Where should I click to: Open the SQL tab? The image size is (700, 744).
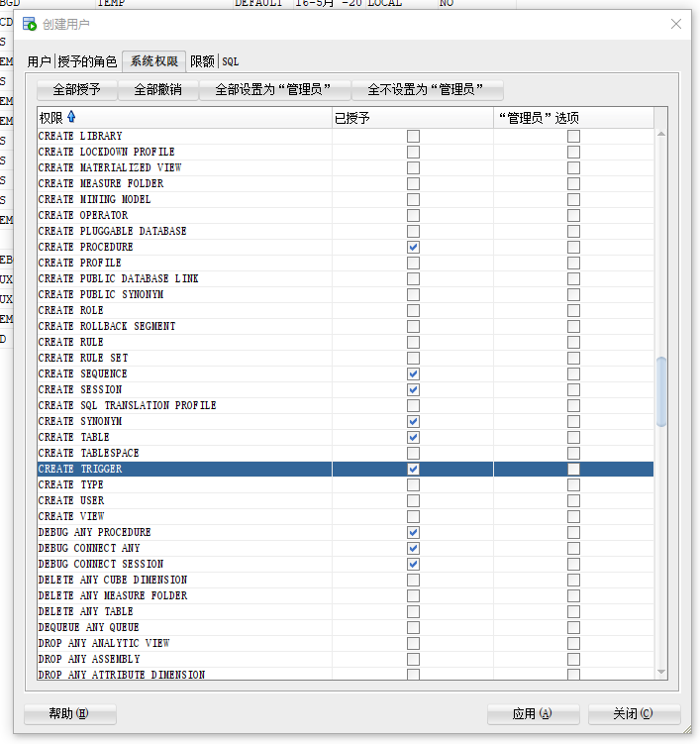coord(230,61)
